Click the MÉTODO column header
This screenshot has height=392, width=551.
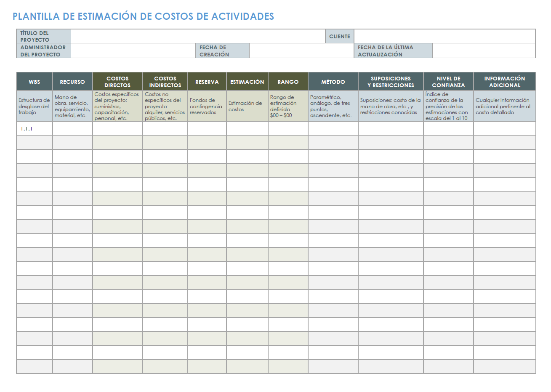pos(333,82)
